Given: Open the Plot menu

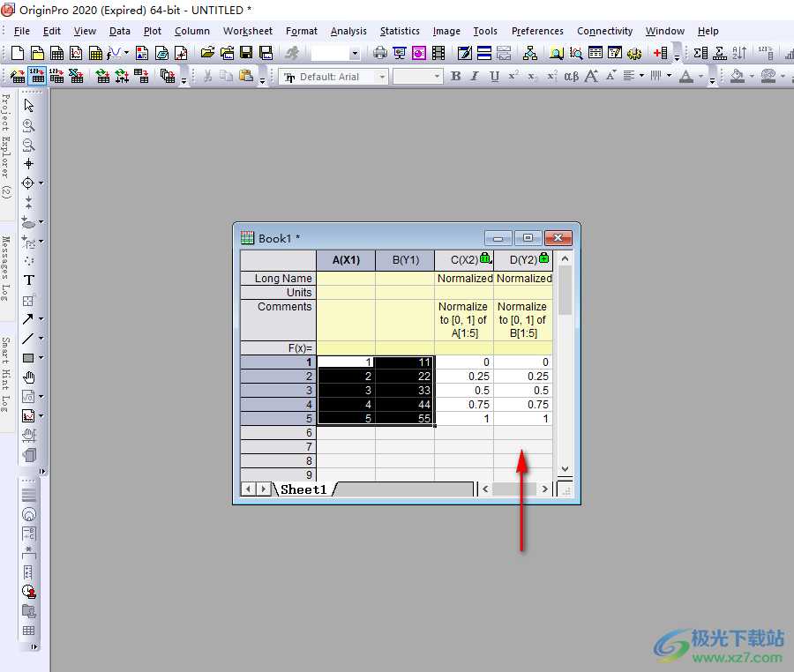Looking at the screenshot, I should 153,32.
